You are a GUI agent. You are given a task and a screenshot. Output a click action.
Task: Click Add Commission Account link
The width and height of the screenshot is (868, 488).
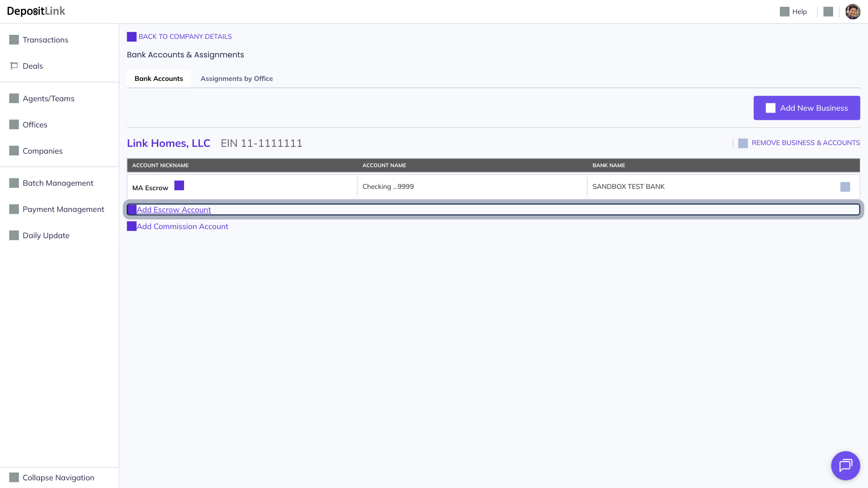(182, 226)
